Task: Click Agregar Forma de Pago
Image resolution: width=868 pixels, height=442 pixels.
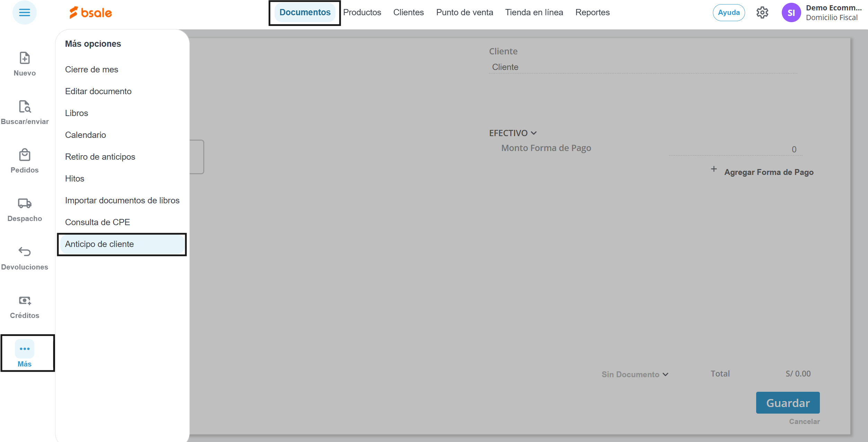Action: [768, 172]
